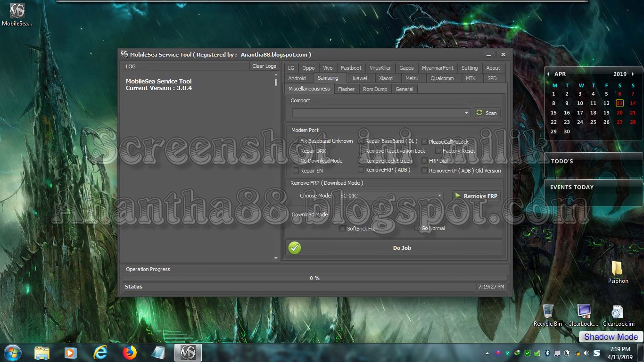Screen dimensions: 644x362
Task: Enable RemoveFRP ( ADB ) checkbox
Action: 361,170
